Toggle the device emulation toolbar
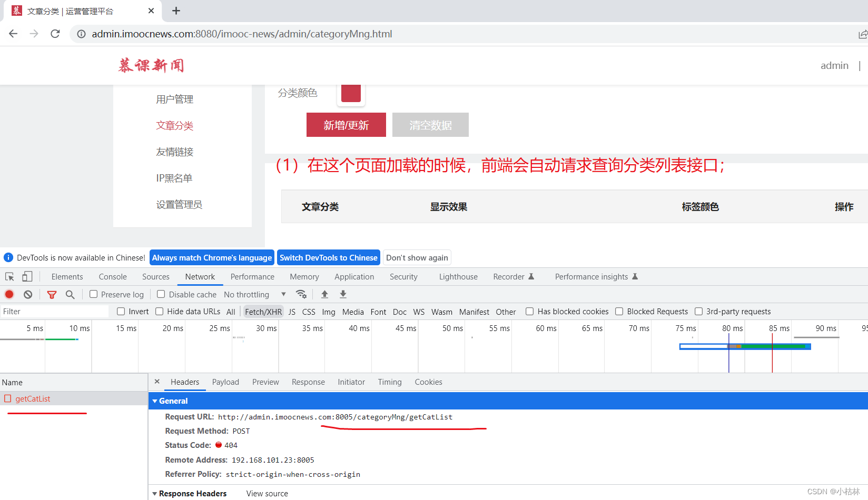868x500 pixels. click(x=27, y=276)
